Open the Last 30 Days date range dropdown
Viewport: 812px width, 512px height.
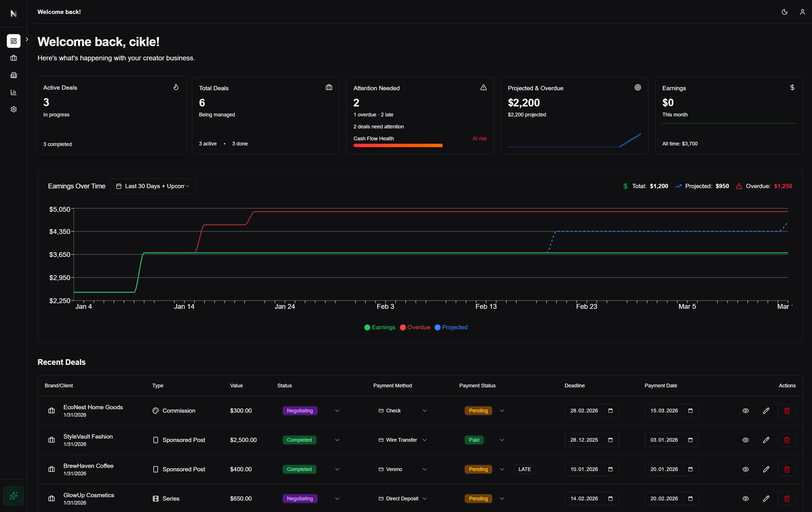click(153, 186)
